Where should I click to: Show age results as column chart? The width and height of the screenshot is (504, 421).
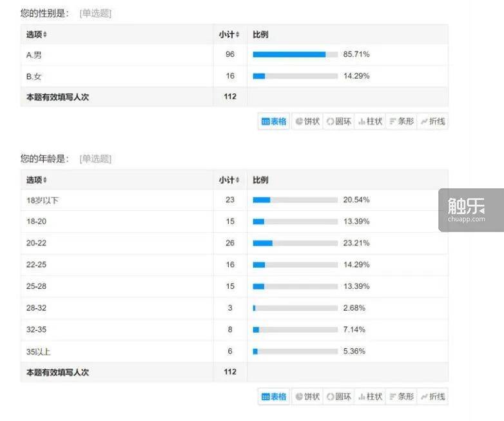370,397
